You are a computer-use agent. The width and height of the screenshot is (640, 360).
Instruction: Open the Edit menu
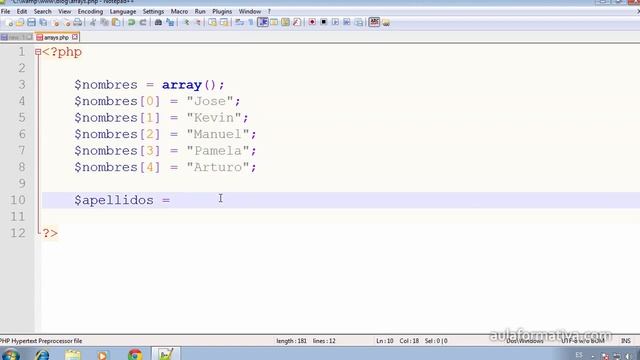pos(22,11)
